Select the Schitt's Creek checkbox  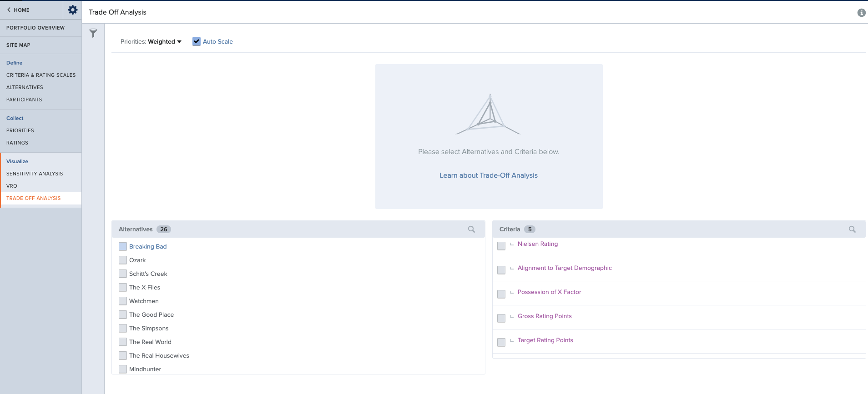coord(123,274)
